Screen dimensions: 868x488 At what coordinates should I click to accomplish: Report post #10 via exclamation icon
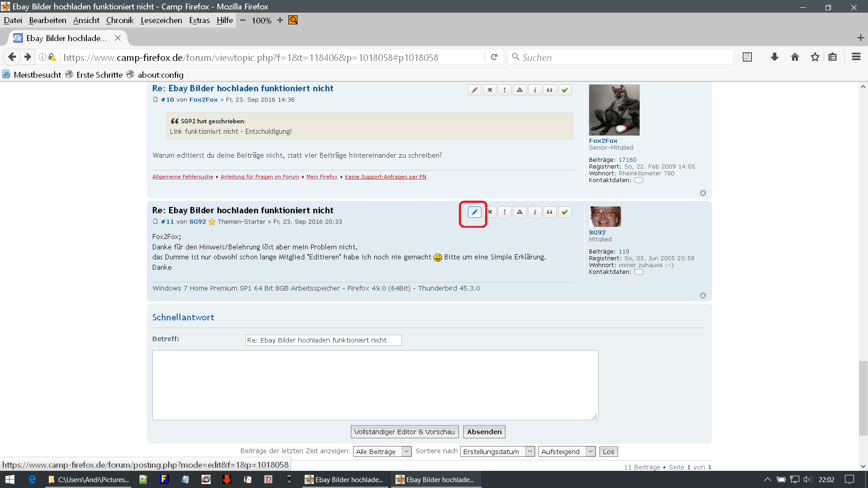click(x=505, y=90)
